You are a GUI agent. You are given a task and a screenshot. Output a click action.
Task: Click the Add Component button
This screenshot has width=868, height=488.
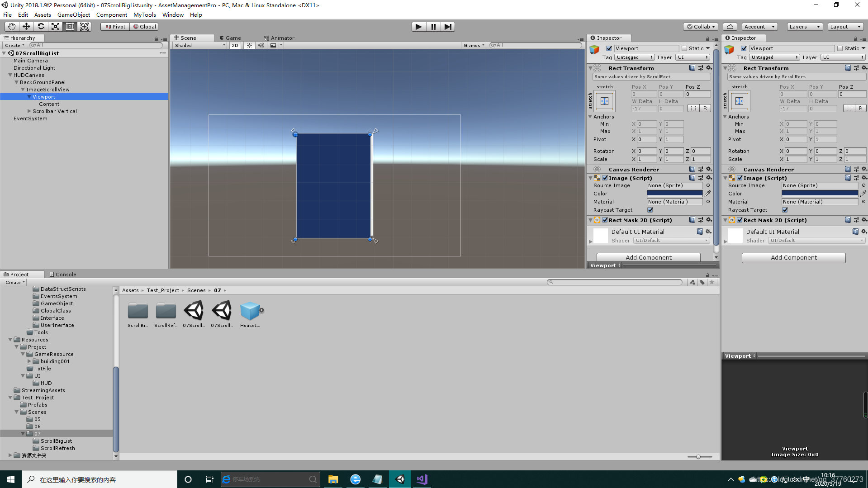click(x=648, y=257)
